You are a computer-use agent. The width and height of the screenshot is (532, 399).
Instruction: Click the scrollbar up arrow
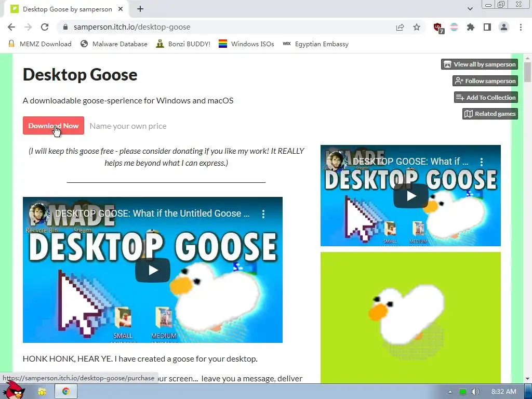(527, 57)
